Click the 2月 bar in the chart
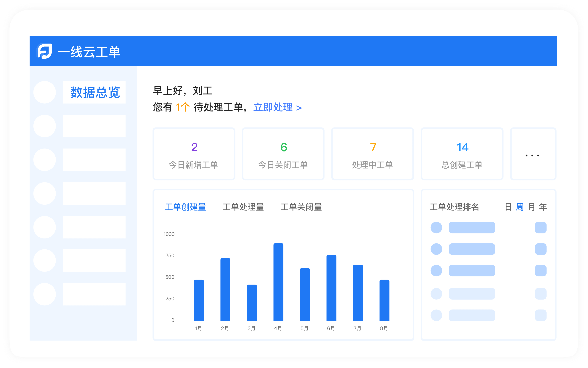 click(225, 290)
